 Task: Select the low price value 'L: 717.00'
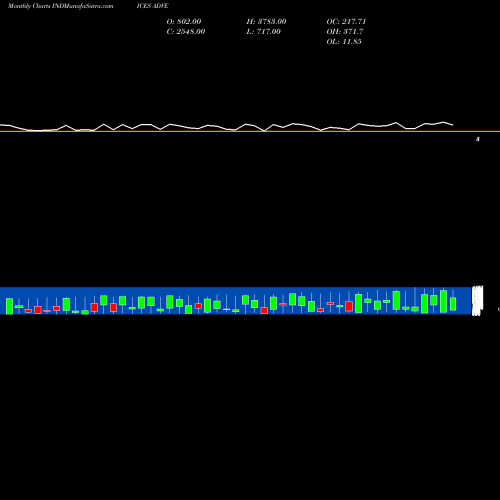tap(263, 31)
